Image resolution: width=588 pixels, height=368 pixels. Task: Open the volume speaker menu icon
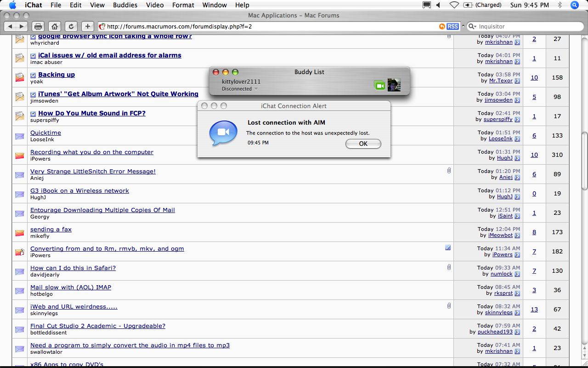pos(438,5)
